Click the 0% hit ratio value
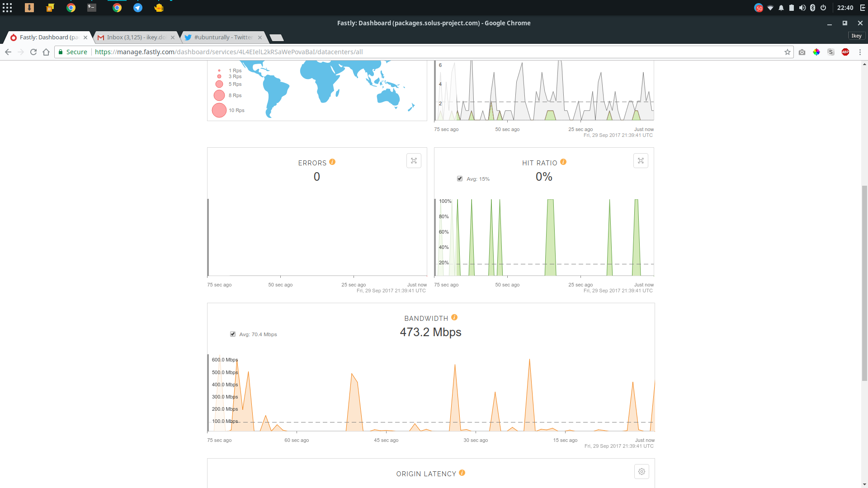 pos(544,177)
